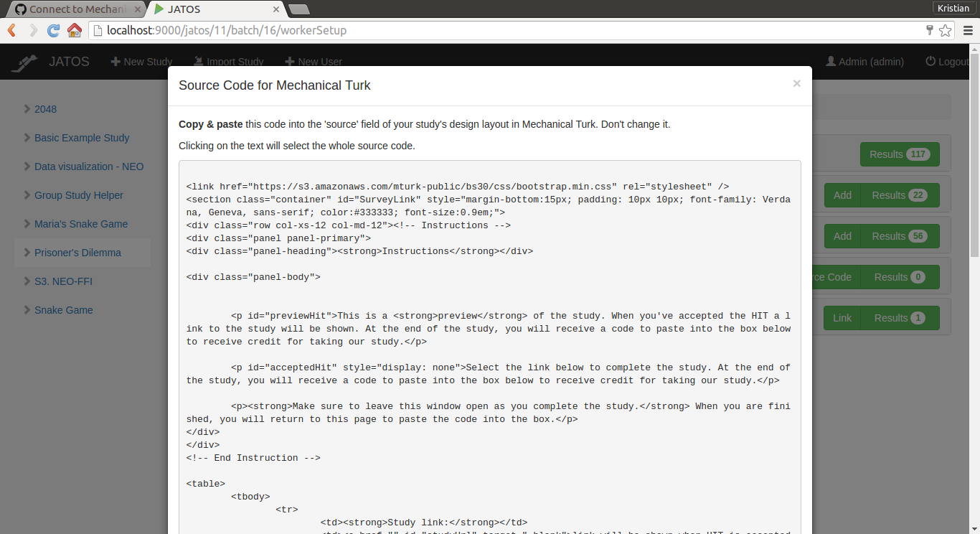This screenshot has width=980, height=534.
Task: Expand the 2048 study chevron
Action: [x=27, y=109]
